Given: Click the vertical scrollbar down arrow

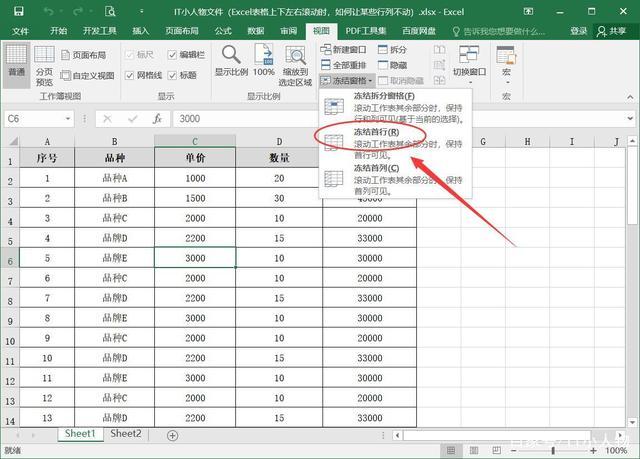Looking at the screenshot, I should (632, 423).
